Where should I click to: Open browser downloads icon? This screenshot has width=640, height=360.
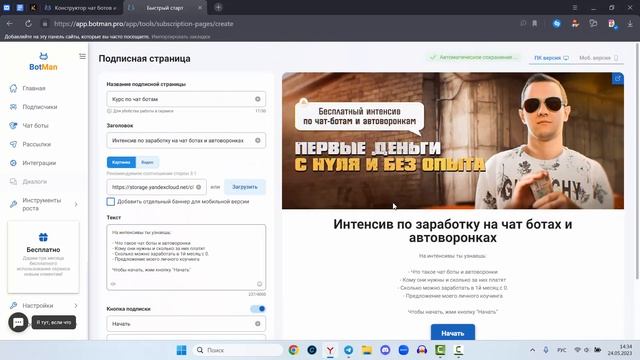click(x=630, y=24)
